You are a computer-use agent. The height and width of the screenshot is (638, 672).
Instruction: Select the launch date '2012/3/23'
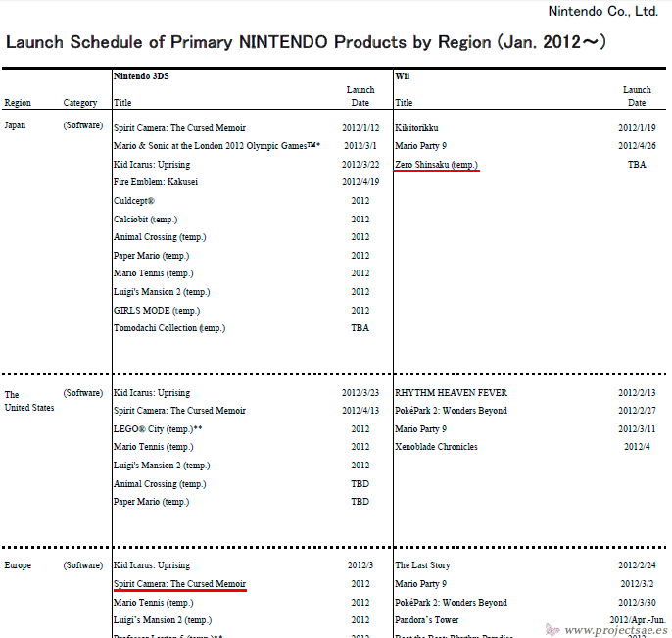coord(360,393)
